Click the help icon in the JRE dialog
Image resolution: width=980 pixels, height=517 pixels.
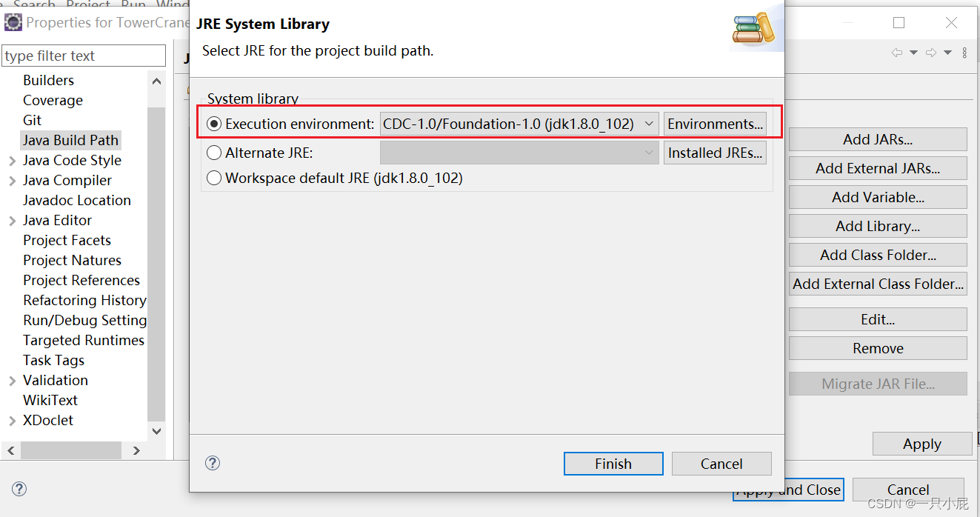pos(213,463)
